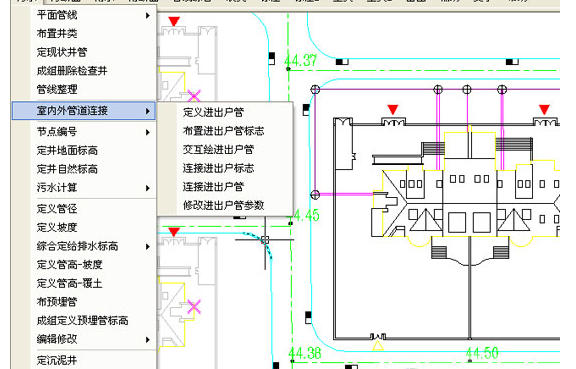Viewport: 576px width, 369px height.
Task: Open the 平面管线 submenu arrow
Action: click(x=148, y=15)
